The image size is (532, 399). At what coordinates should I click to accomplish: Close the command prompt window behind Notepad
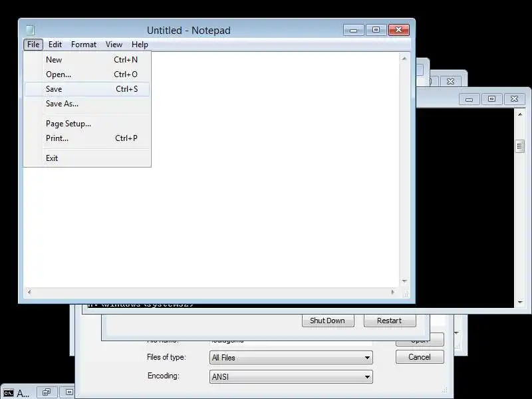(514, 99)
